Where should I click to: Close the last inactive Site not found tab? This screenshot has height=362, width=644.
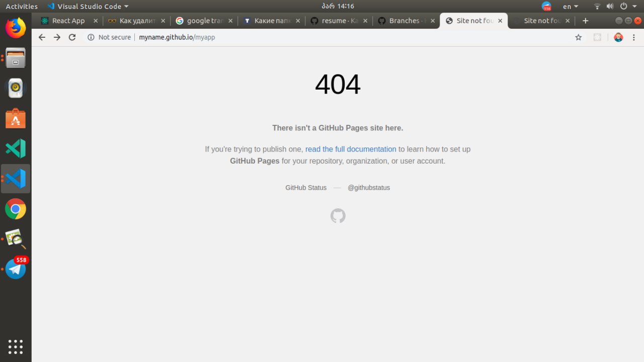point(568,21)
